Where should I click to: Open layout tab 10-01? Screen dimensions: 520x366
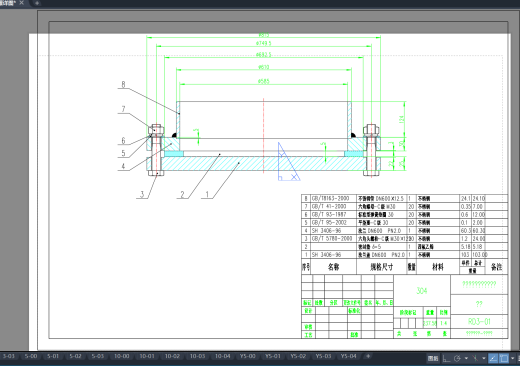pos(147,356)
